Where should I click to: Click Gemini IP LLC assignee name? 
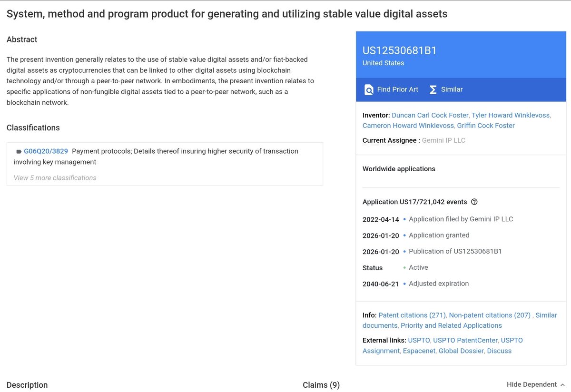(x=443, y=140)
